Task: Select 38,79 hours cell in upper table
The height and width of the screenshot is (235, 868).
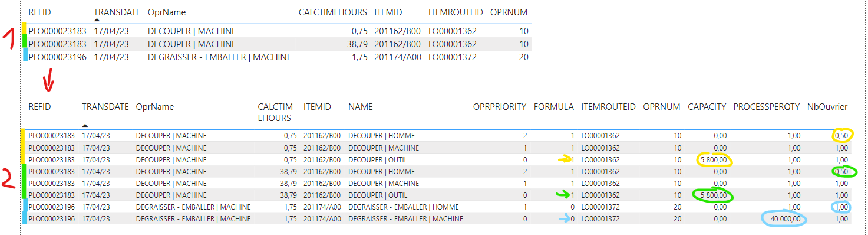Action: (x=357, y=44)
